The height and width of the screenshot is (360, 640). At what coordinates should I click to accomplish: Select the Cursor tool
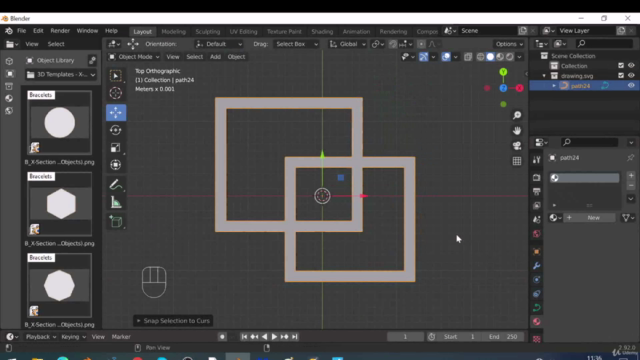(x=116, y=93)
